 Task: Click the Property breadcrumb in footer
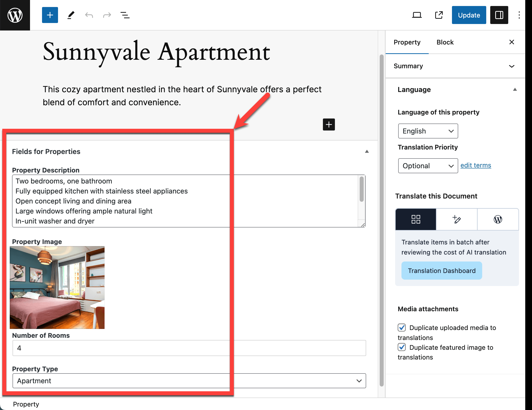[x=26, y=404]
